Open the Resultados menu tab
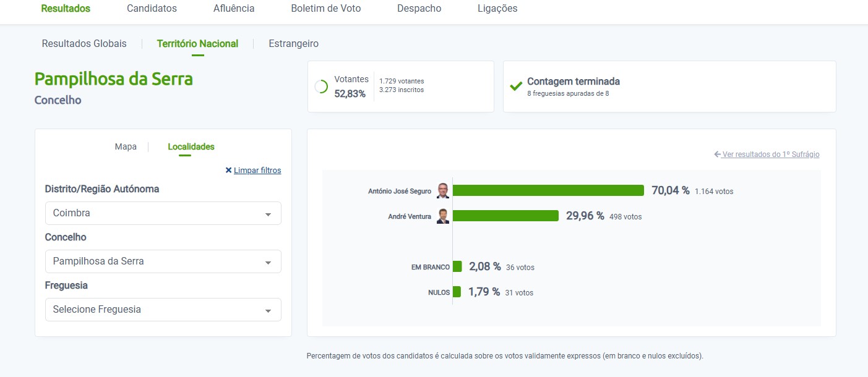 [x=66, y=9]
